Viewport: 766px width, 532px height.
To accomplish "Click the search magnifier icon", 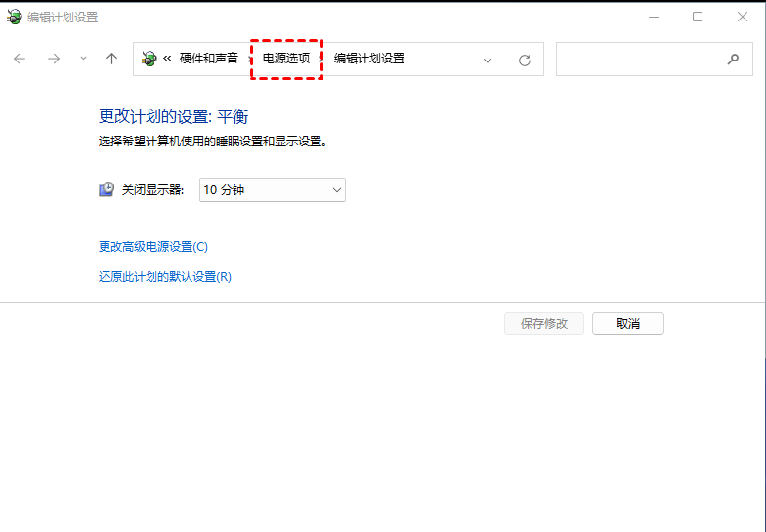I will pos(733,59).
